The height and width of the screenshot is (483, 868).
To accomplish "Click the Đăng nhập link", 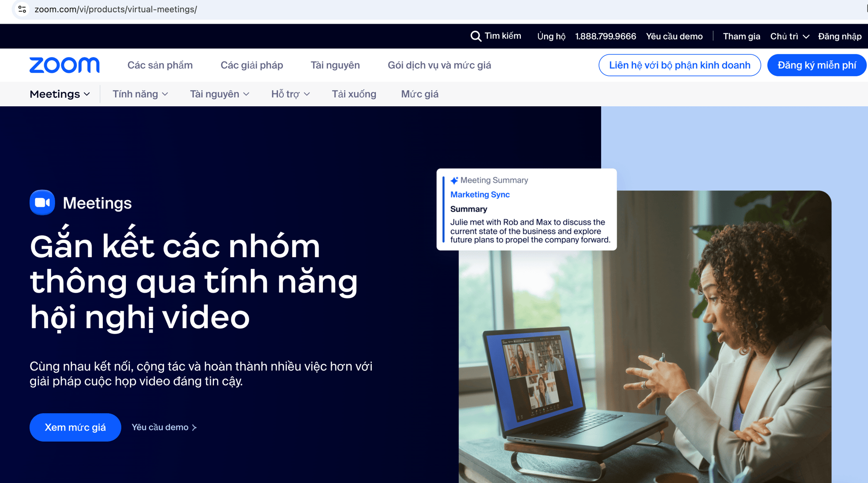I will coord(839,36).
